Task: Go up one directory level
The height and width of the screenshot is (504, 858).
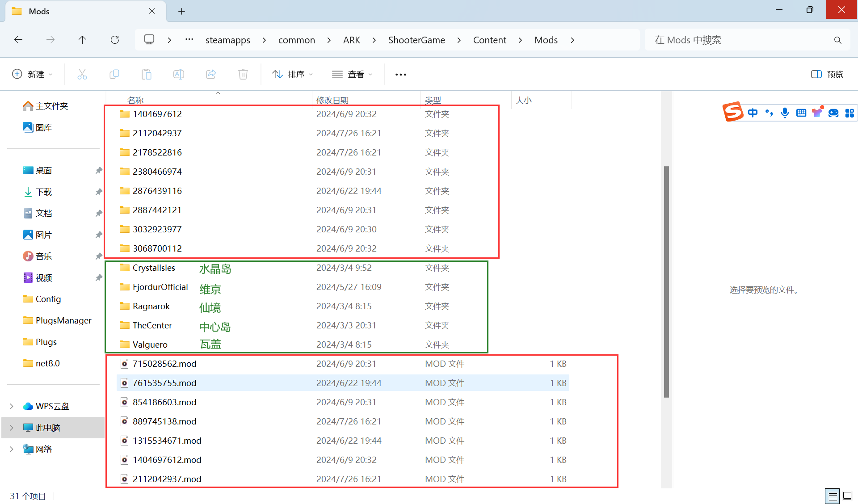Action: click(x=82, y=40)
